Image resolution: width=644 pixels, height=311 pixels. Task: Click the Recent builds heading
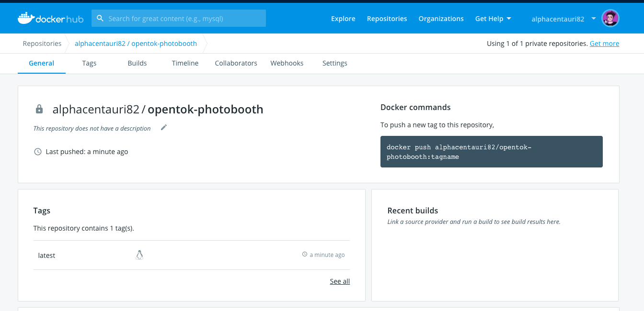click(413, 211)
